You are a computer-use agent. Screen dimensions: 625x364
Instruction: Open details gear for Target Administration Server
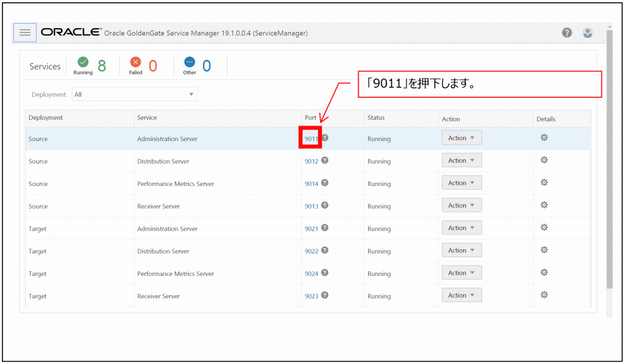544,227
